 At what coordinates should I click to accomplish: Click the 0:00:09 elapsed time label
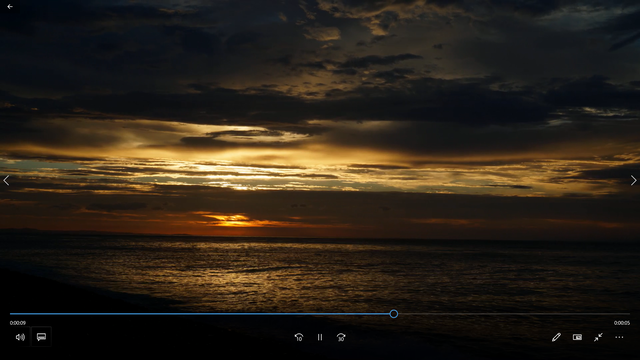[18, 323]
